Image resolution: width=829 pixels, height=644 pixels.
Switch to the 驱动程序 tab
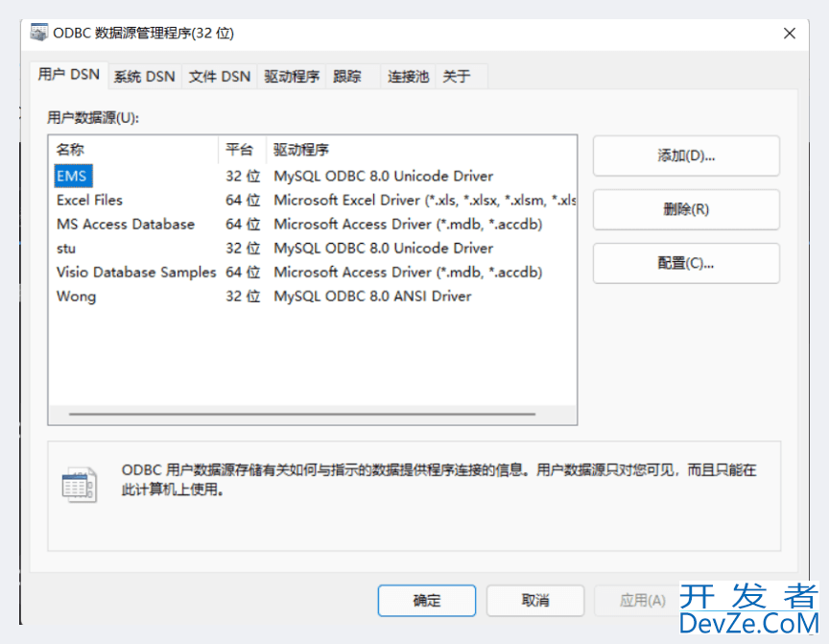292,77
